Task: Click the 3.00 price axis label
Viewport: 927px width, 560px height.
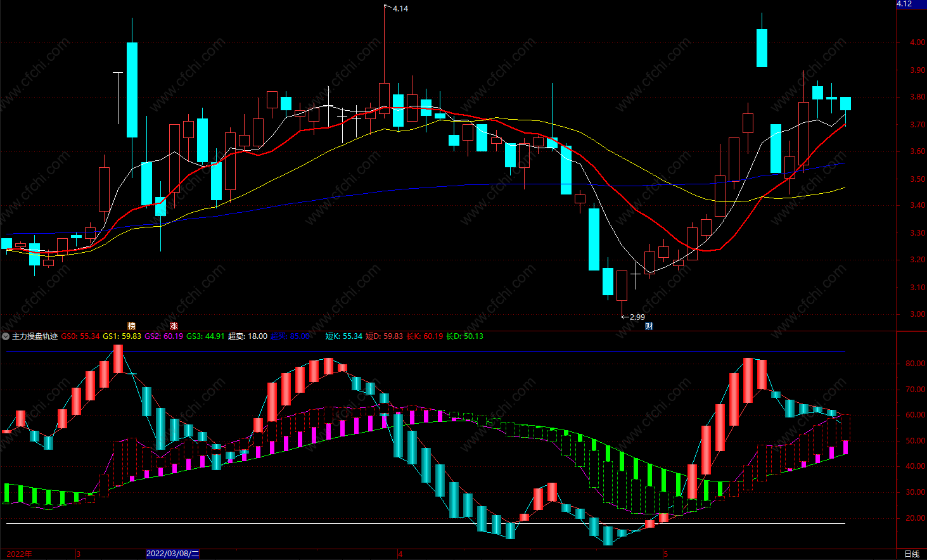Action: tap(917, 314)
